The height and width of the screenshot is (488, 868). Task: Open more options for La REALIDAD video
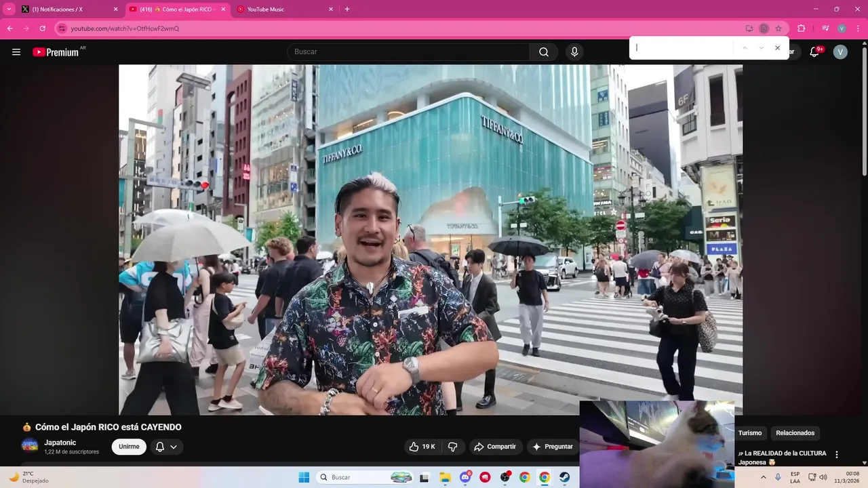click(836, 454)
